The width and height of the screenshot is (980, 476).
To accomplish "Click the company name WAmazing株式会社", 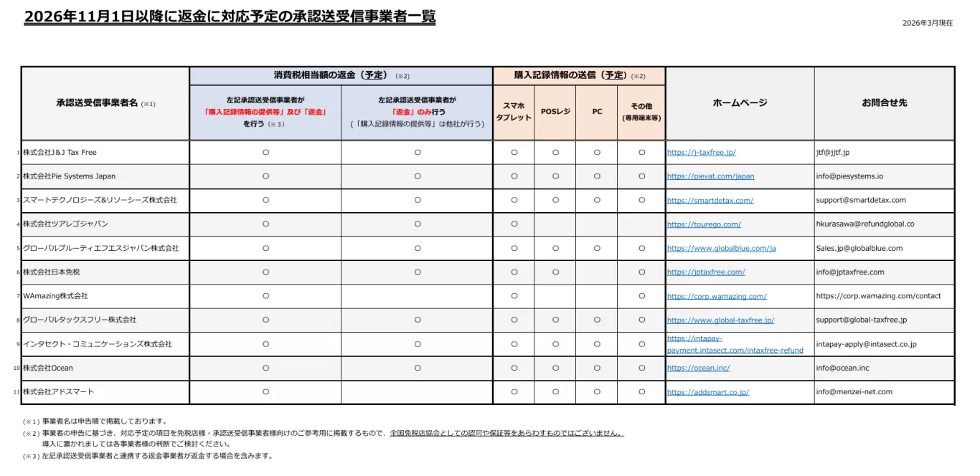I will pos(55,296).
